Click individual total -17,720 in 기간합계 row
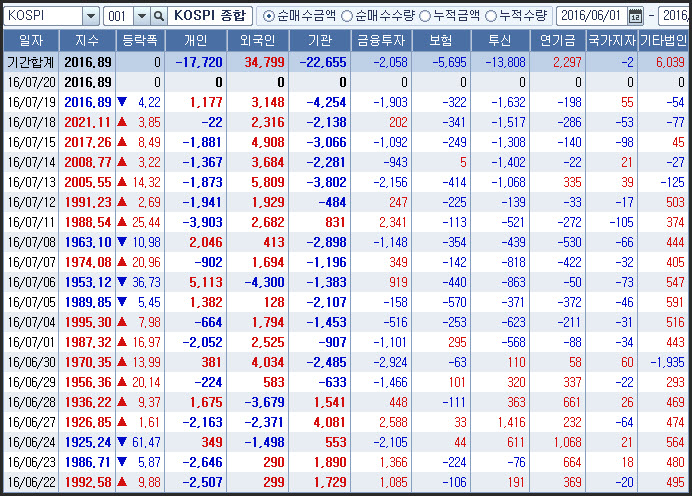Viewport: 692px width, 496px height. (199, 62)
